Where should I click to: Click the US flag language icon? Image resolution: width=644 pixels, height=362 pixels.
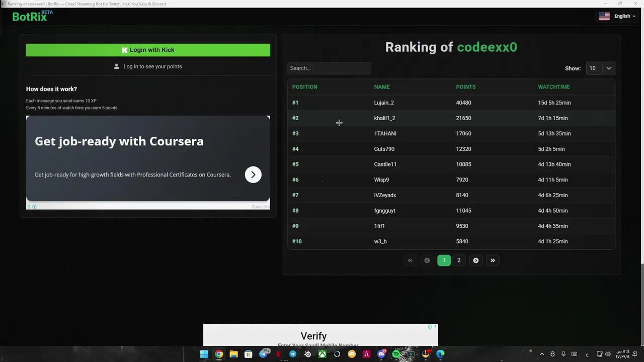coord(604,16)
